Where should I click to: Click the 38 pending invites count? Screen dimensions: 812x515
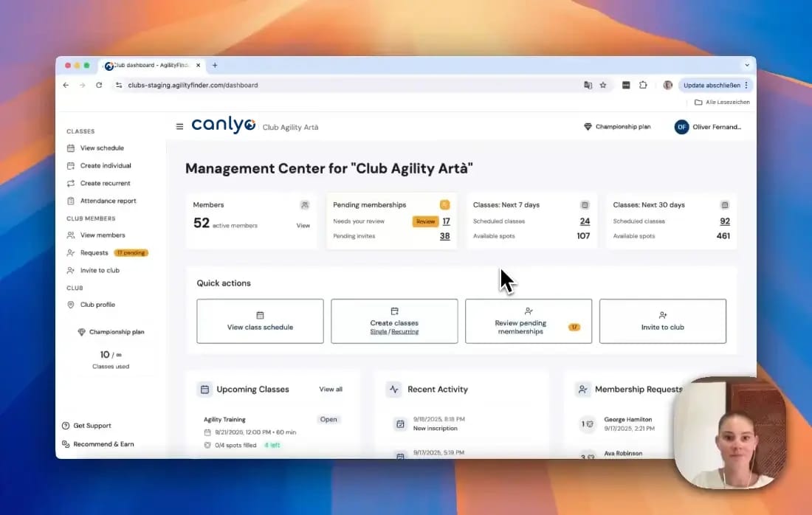[445, 236]
